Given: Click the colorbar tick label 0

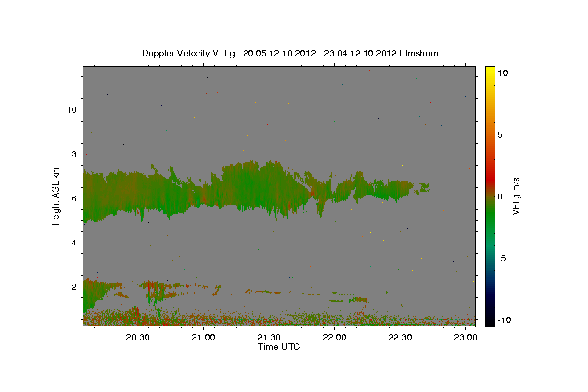Looking at the screenshot, I should [500, 196].
